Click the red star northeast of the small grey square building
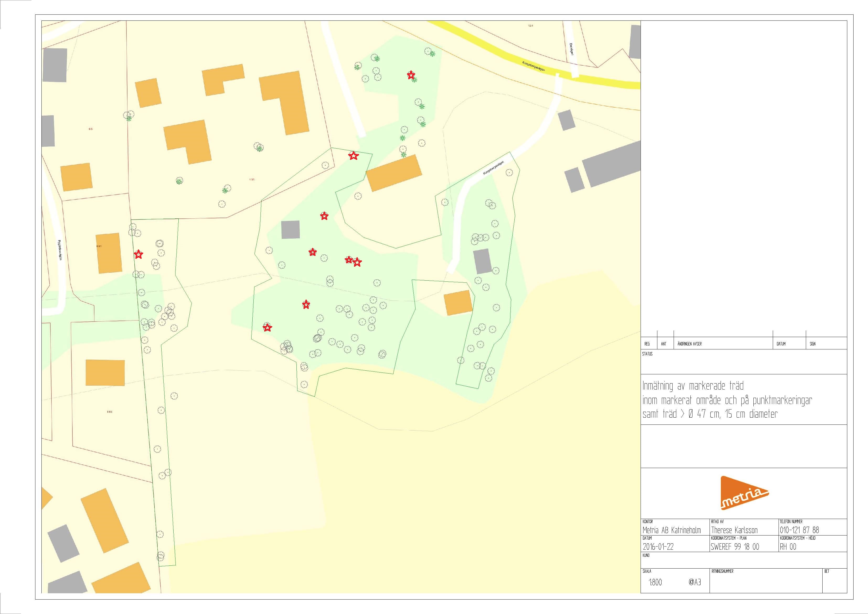868x614 pixels. 324,216
